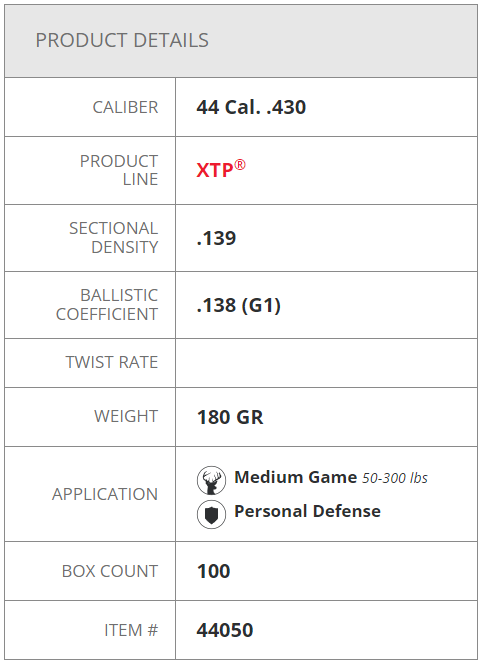The image size is (480, 662).
Task: Click the deer Medium Game icon
Action: pos(211,480)
